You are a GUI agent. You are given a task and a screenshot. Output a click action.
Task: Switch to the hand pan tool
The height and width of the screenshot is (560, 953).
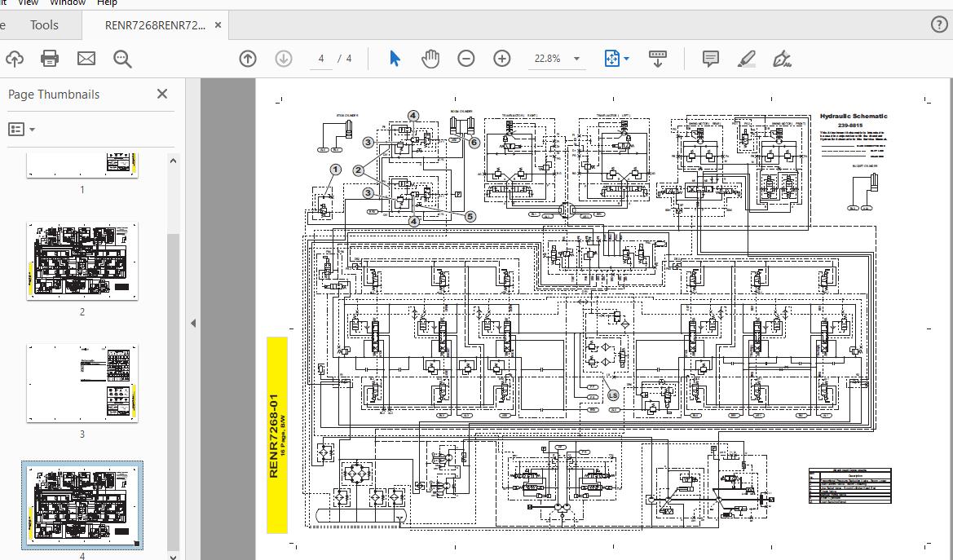point(430,59)
